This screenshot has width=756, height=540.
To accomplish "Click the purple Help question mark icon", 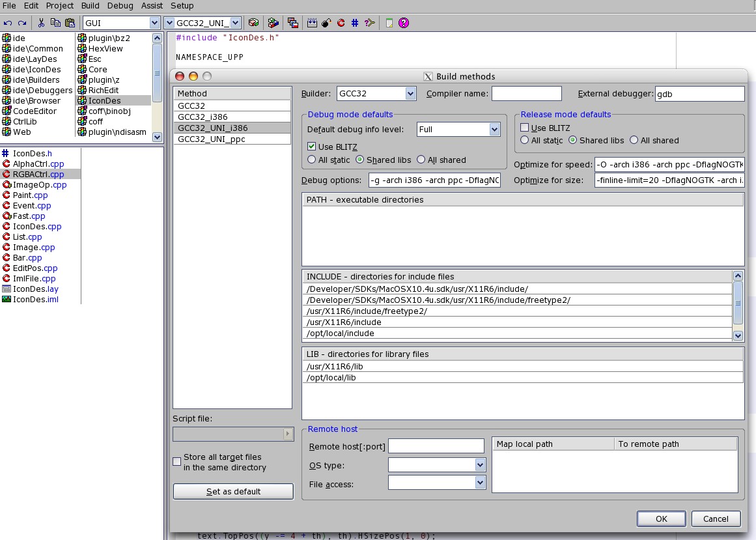I will [x=404, y=23].
